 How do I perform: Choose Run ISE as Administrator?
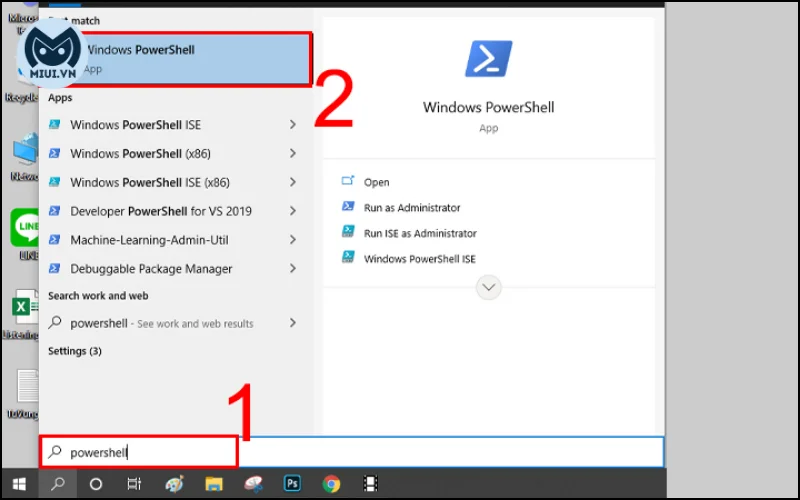point(420,233)
